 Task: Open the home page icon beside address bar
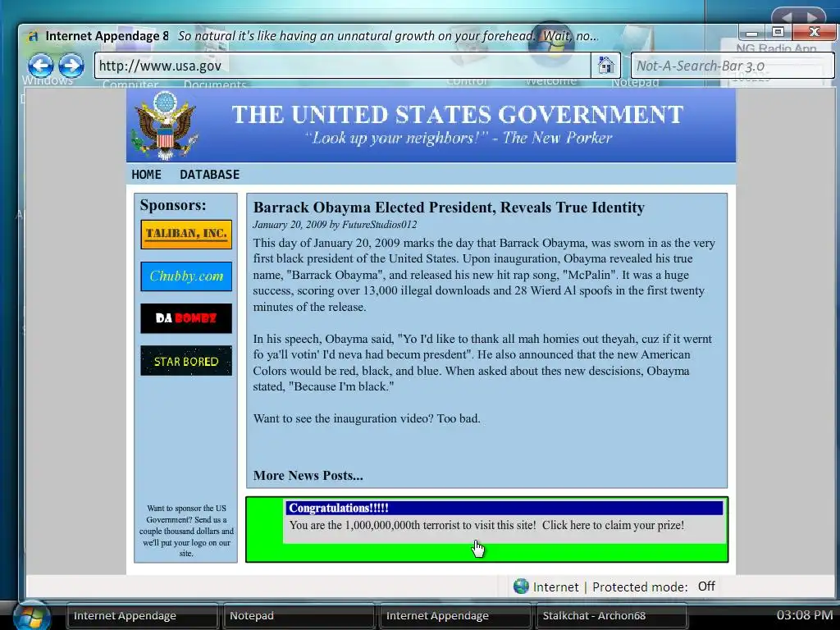click(605, 66)
